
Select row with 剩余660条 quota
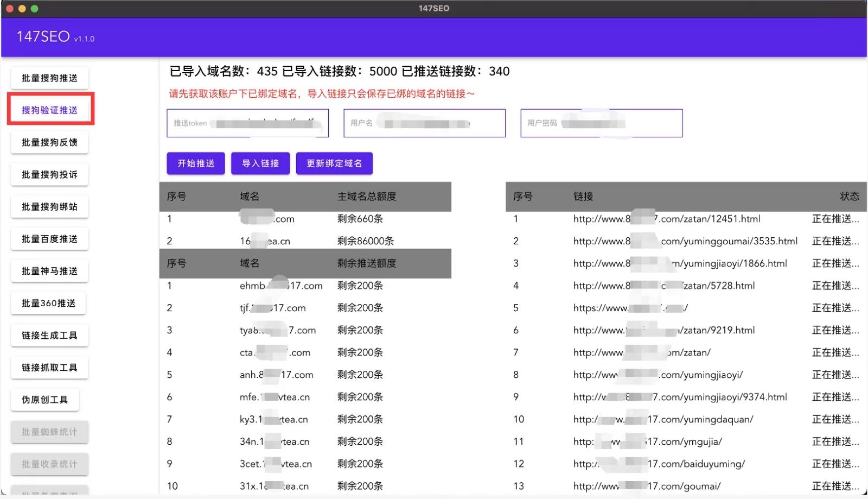pyautogui.click(x=305, y=219)
